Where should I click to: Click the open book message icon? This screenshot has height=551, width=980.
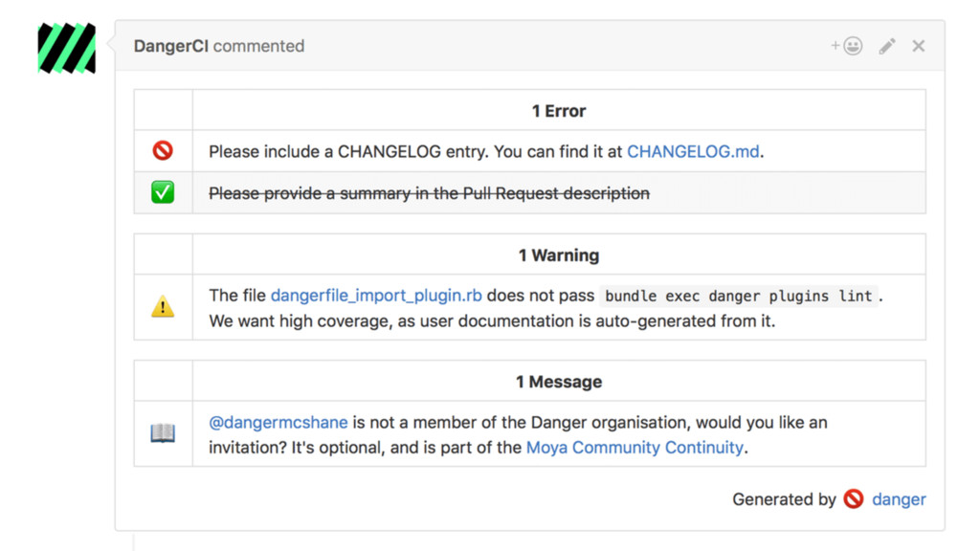pyautogui.click(x=163, y=433)
